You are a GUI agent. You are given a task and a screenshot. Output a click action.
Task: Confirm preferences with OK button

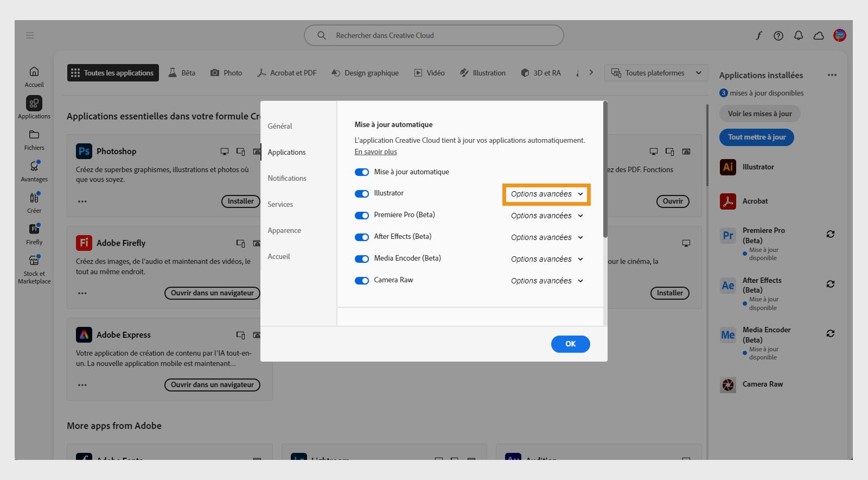571,344
